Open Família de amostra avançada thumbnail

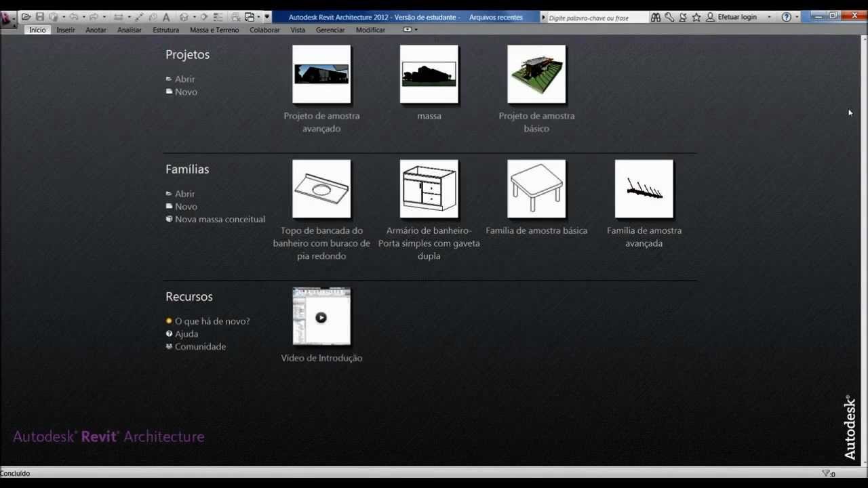644,188
